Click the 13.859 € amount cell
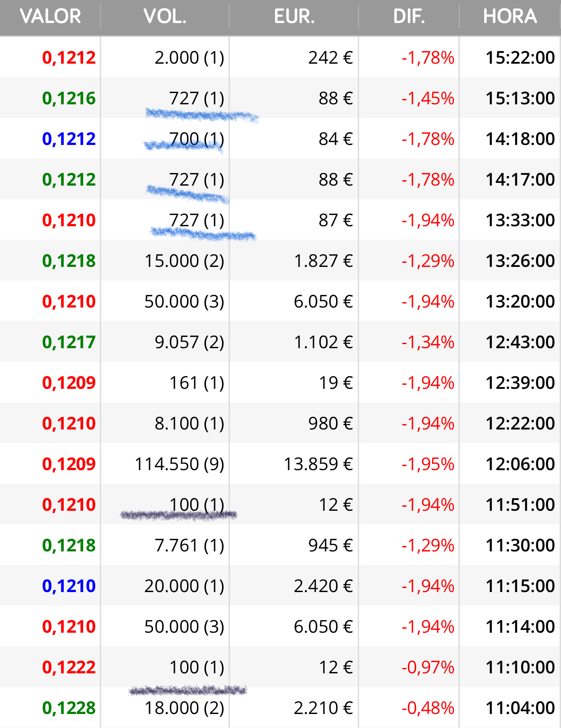 318,464
